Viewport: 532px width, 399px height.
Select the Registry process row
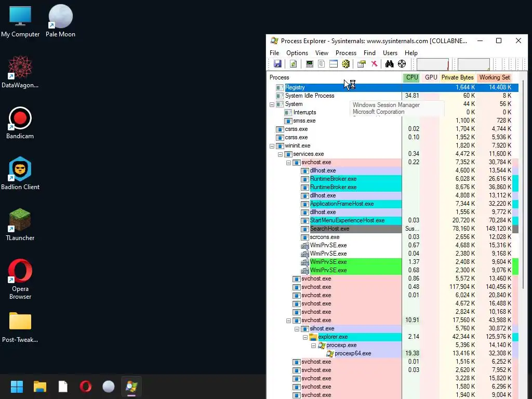click(x=393, y=87)
